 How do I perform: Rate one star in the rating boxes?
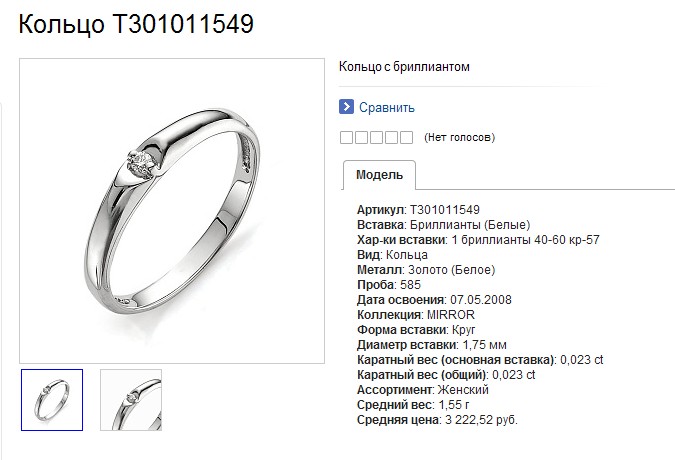(x=346, y=137)
